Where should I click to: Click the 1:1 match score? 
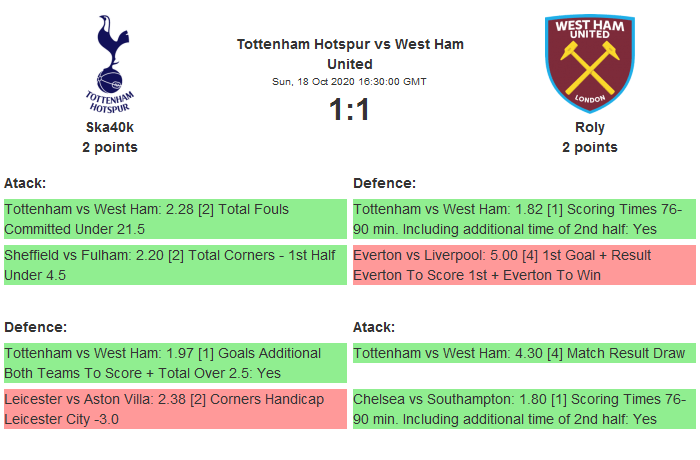click(x=350, y=109)
